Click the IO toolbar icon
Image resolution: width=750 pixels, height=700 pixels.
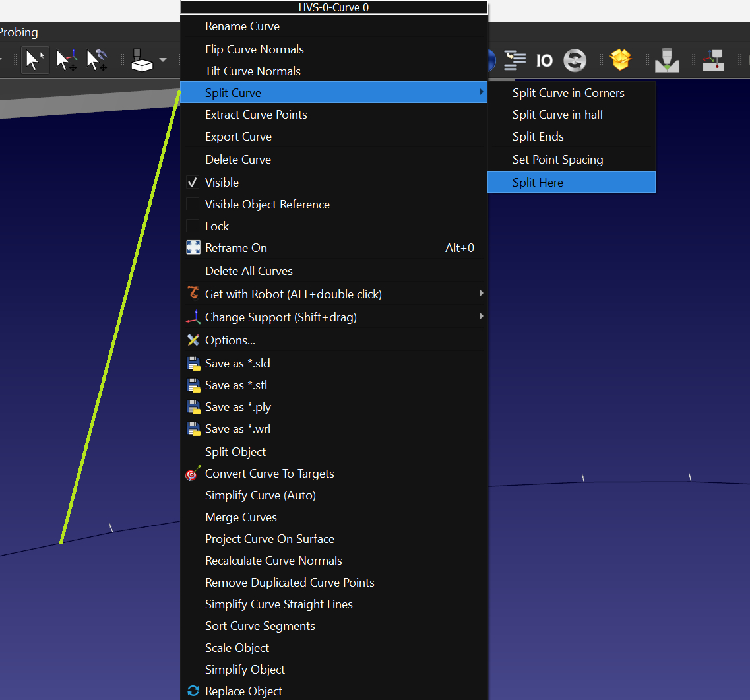click(x=544, y=61)
